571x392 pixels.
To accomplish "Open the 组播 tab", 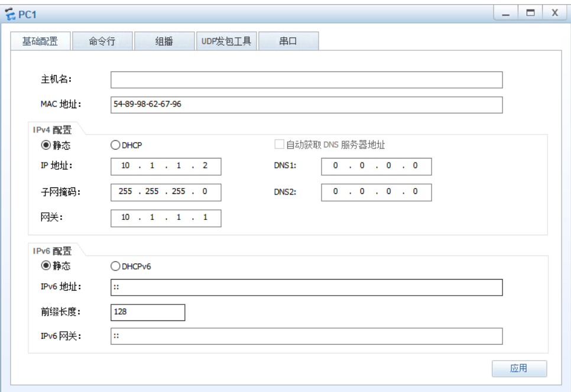I will pos(164,41).
